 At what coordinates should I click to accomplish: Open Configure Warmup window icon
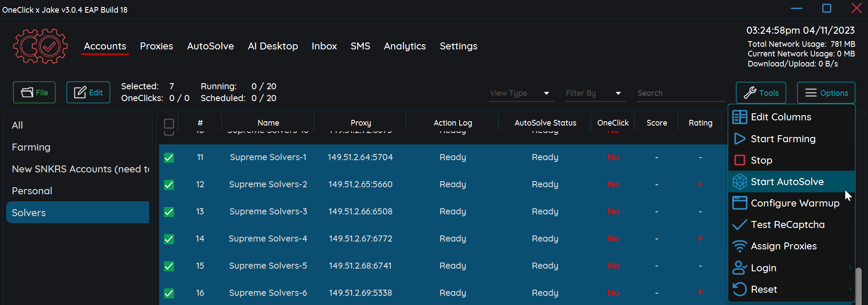click(x=739, y=203)
